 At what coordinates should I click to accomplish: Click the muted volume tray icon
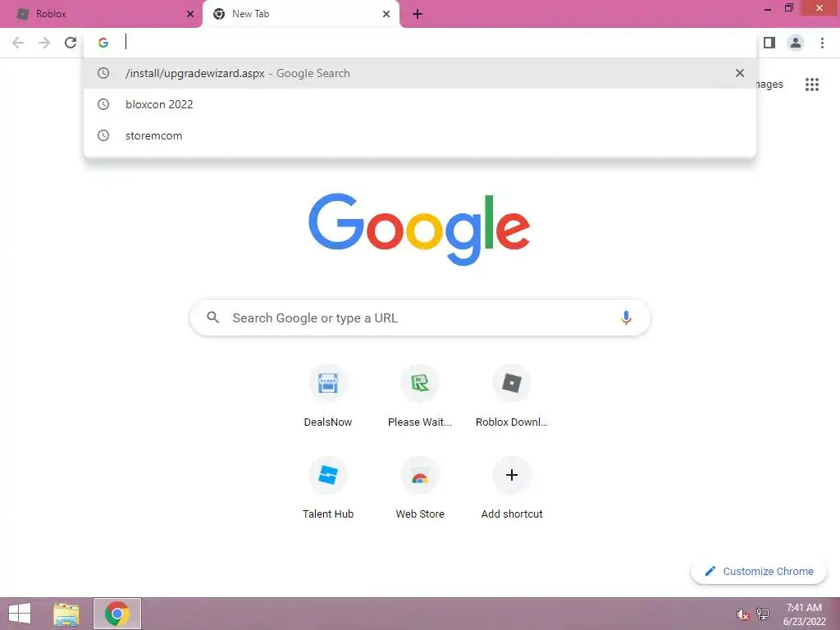(x=743, y=614)
